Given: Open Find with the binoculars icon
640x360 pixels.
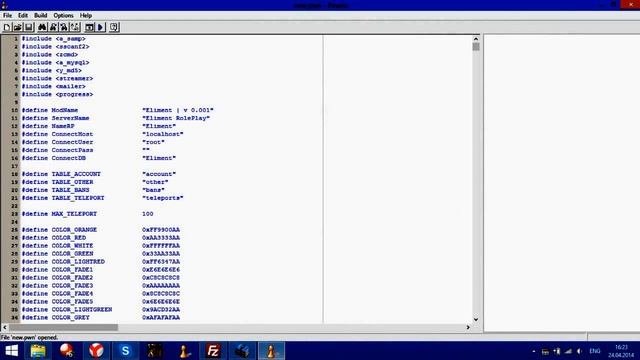Looking at the screenshot, I should click(x=42, y=27).
